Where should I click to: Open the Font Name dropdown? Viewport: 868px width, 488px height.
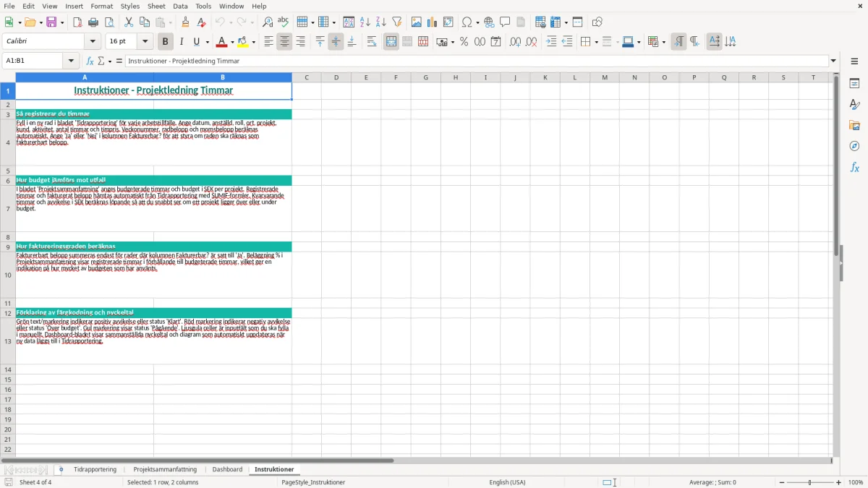tap(93, 42)
